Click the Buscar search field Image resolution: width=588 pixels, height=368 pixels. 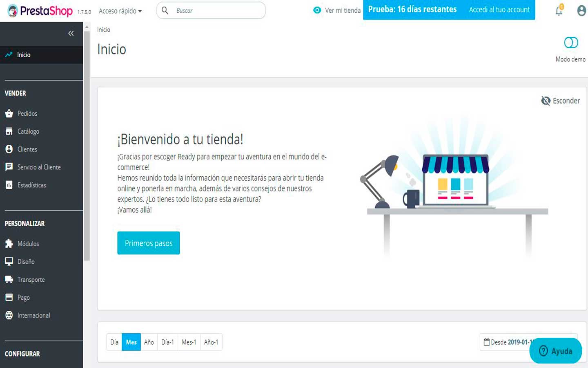pos(216,11)
